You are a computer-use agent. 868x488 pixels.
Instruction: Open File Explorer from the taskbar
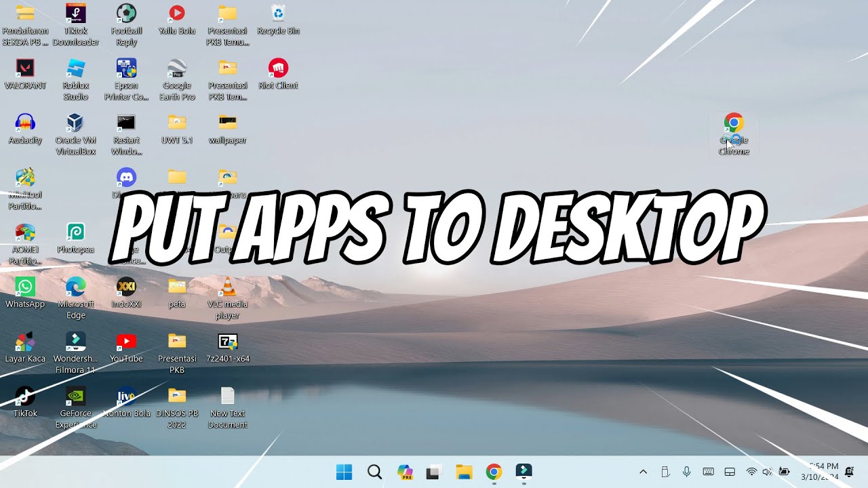(x=464, y=472)
